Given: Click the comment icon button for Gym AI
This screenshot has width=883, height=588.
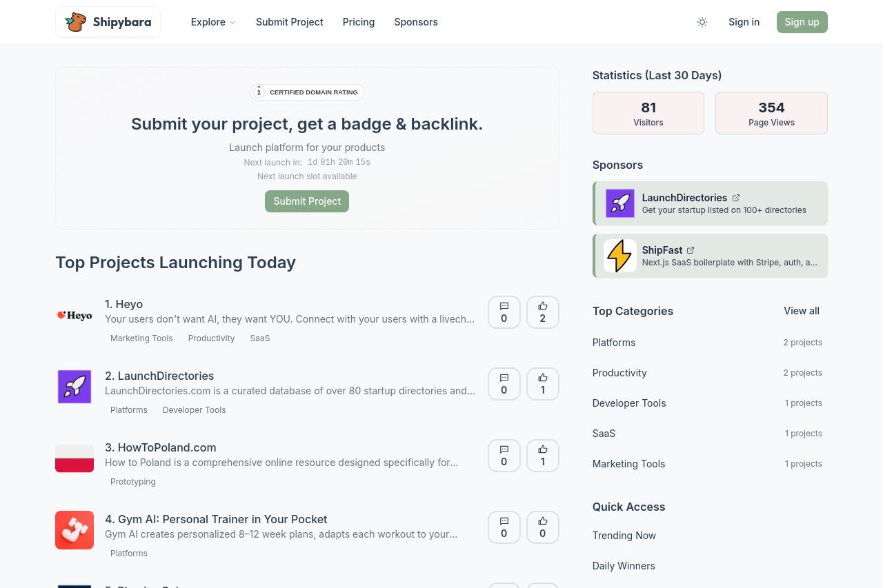Looking at the screenshot, I should tap(504, 527).
